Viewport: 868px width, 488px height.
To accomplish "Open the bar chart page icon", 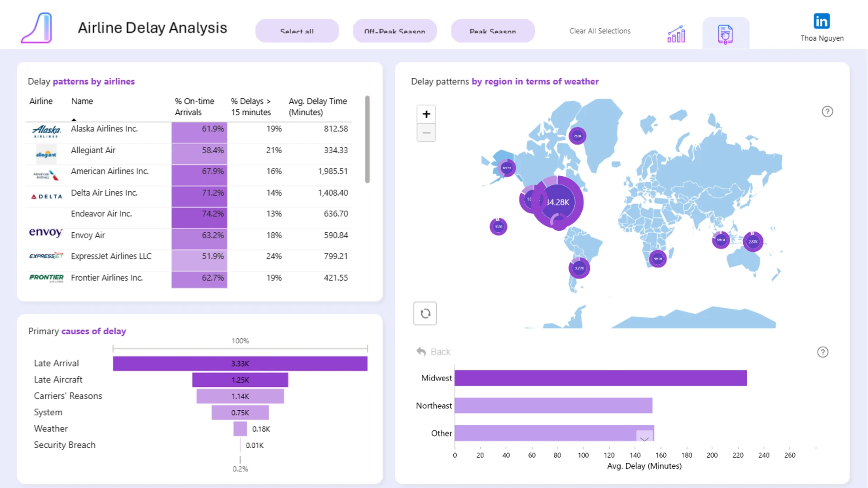I will (676, 34).
